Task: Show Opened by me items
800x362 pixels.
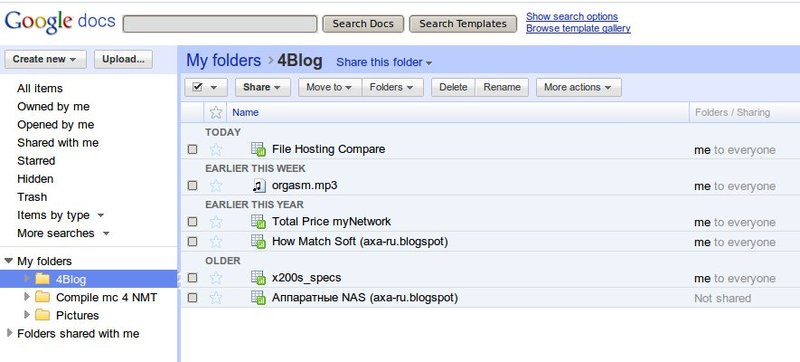Action: (56, 124)
